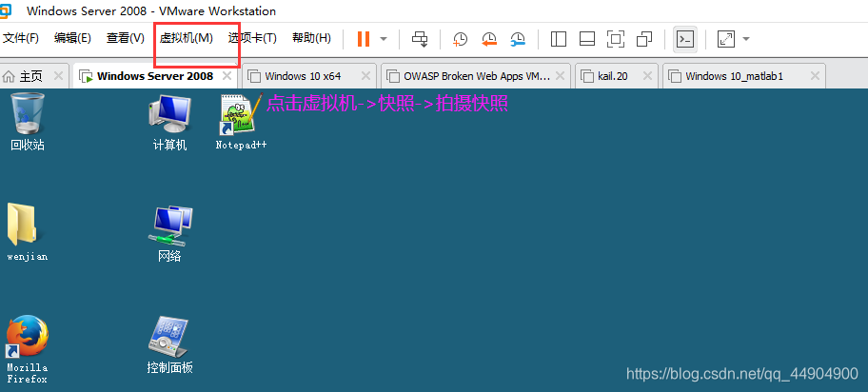The image size is (868, 392).
Task: Click the VMware Workstation title bar logo
Action: point(5,10)
